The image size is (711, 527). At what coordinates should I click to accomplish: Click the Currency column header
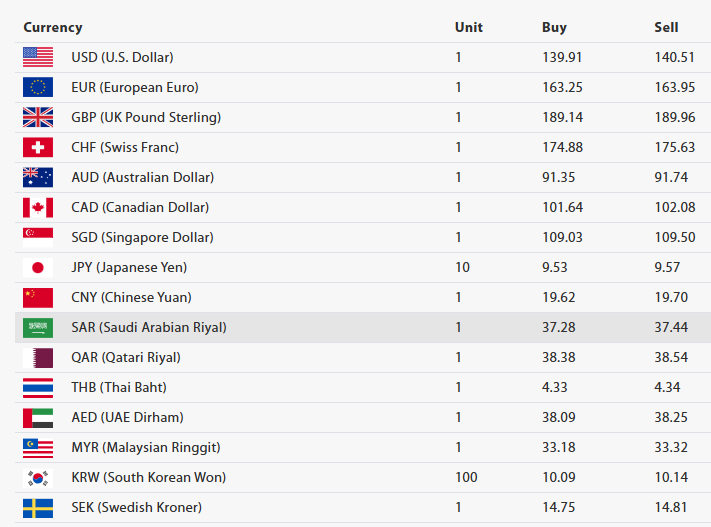point(53,27)
